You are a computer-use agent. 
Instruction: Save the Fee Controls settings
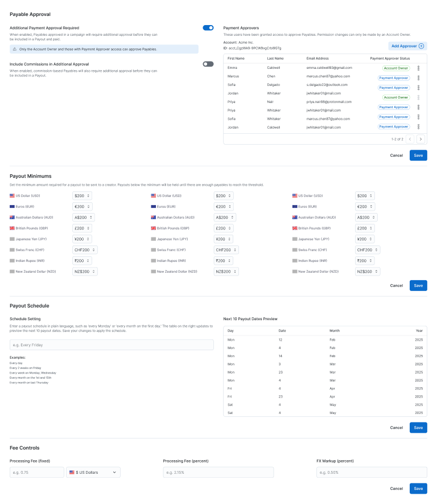pyautogui.click(x=418, y=489)
